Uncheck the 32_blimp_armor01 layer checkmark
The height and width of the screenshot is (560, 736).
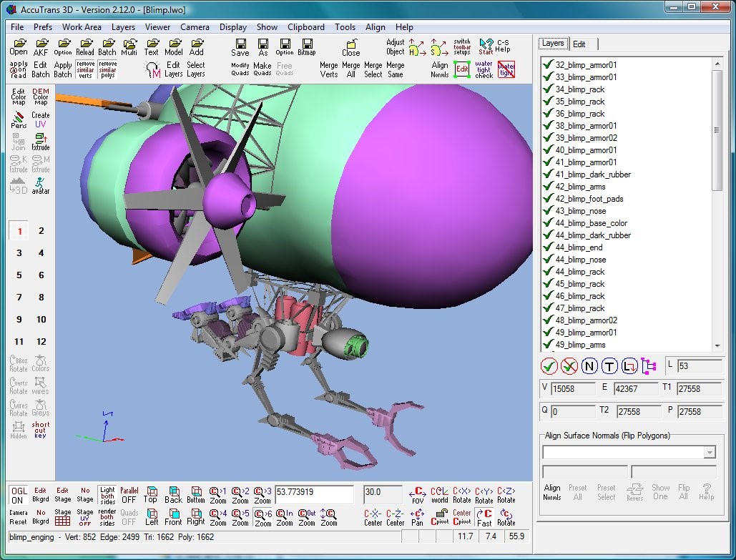(x=548, y=64)
